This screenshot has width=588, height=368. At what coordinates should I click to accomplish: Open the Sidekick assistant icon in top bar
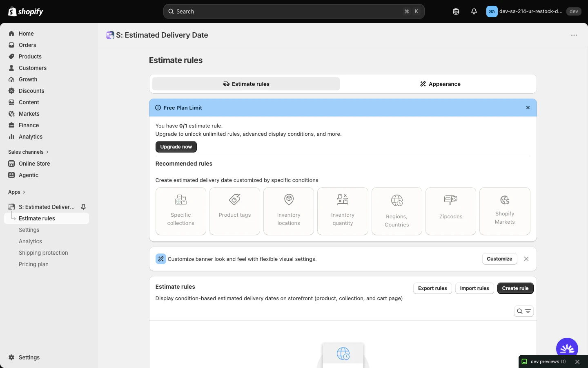click(x=456, y=11)
